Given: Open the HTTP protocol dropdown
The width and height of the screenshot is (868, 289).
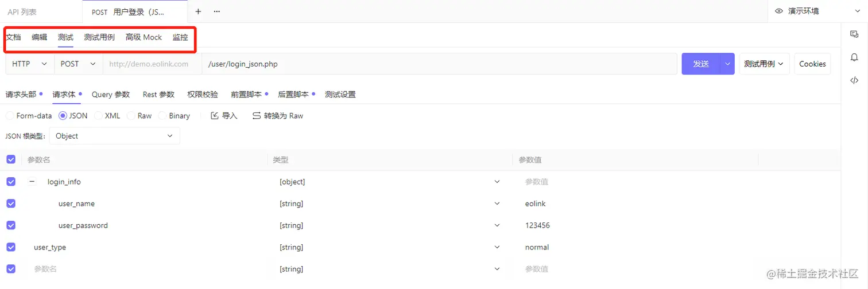Looking at the screenshot, I should (30, 64).
